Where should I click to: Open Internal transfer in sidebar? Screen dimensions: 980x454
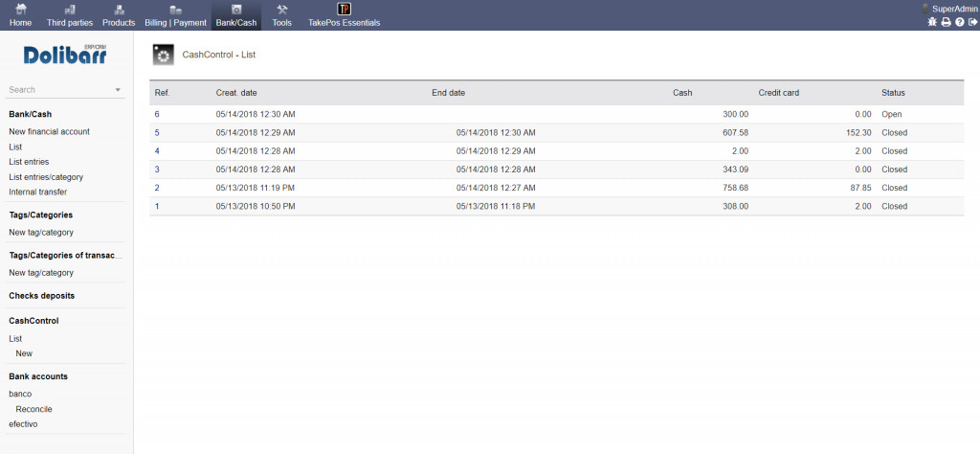37,192
